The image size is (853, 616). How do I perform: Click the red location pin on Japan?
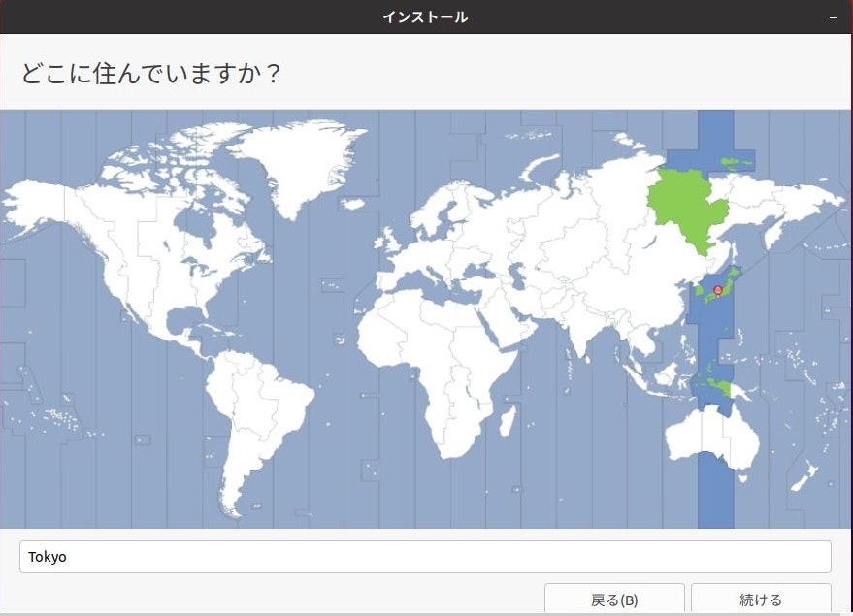[x=720, y=288]
